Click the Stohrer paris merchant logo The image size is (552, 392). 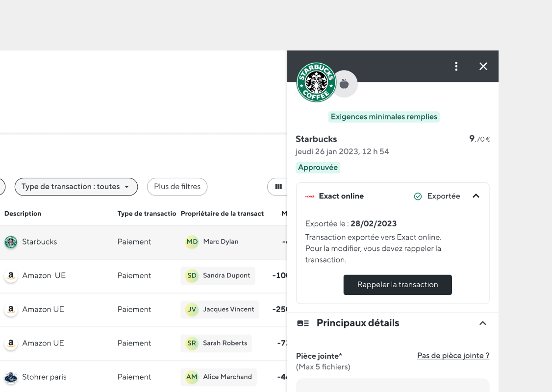point(11,377)
